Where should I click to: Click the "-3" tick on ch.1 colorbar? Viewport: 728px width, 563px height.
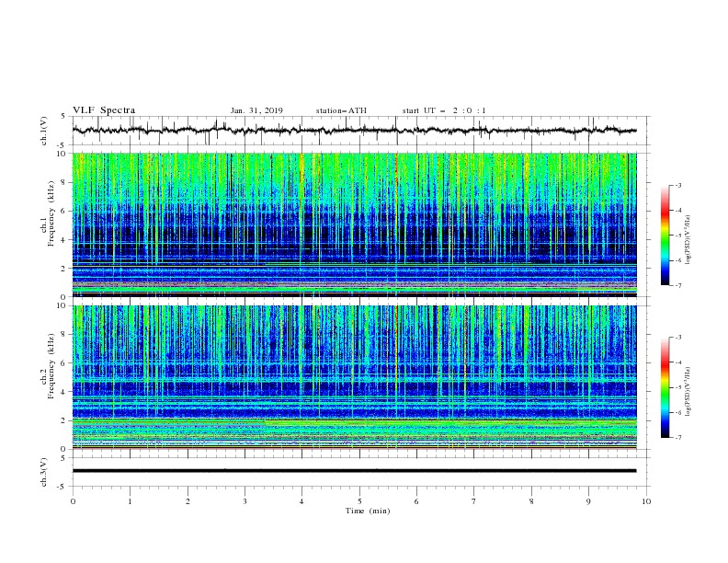tap(677, 185)
